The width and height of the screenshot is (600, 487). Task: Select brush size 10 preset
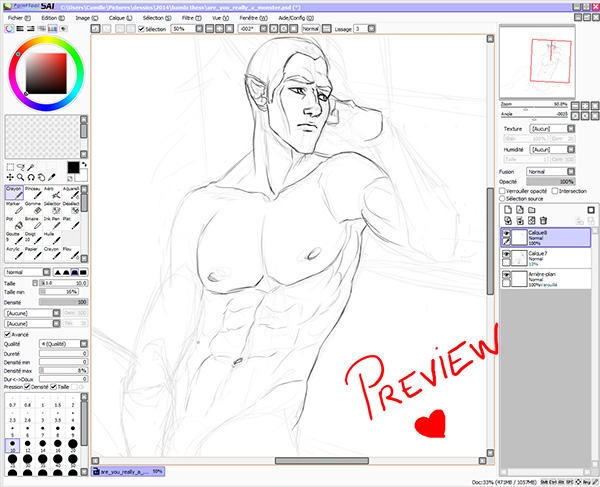(x=12, y=446)
